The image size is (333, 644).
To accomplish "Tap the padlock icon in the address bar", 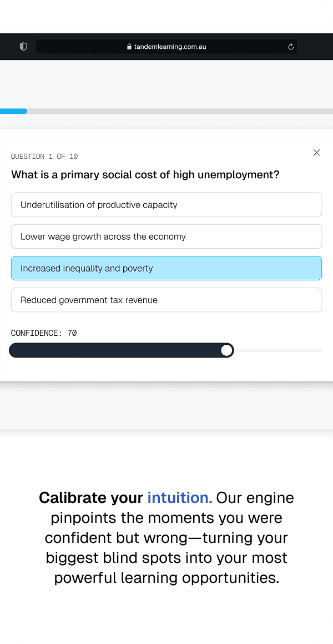I will click(x=129, y=47).
